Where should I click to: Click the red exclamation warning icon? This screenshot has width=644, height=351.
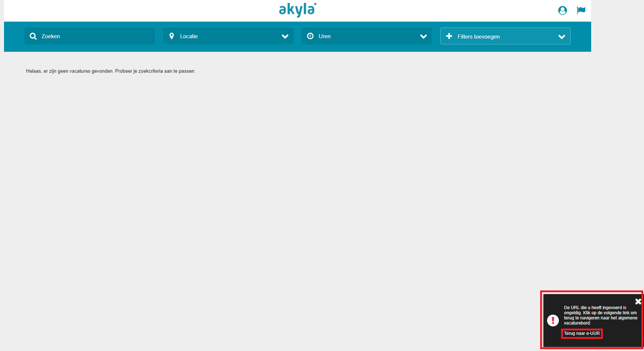pos(553,320)
